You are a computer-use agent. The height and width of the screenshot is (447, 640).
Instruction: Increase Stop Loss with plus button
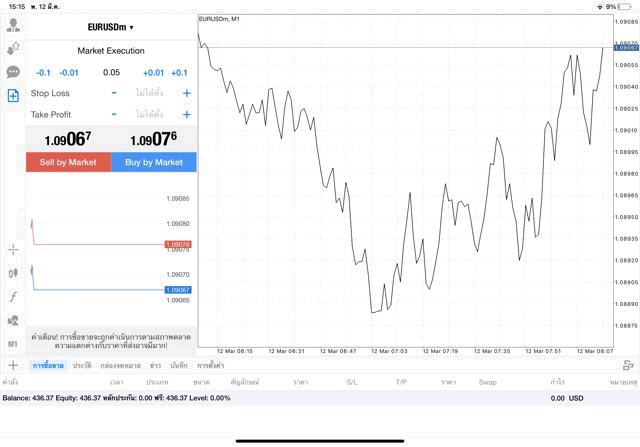click(187, 93)
